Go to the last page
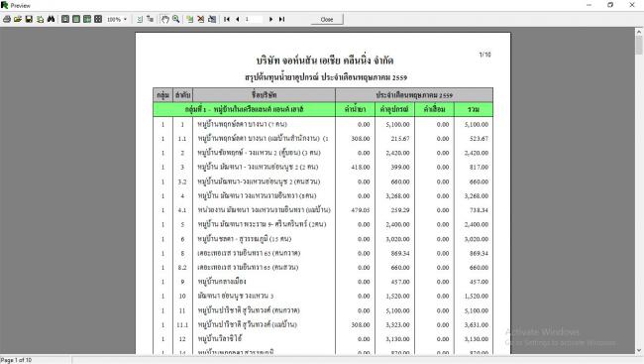 click(281, 19)
